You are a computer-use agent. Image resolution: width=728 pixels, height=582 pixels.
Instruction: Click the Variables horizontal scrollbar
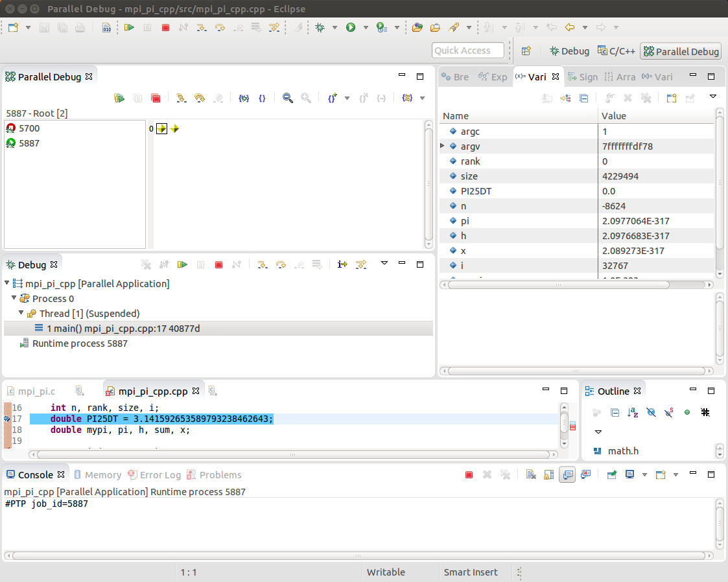coord(559,285)
